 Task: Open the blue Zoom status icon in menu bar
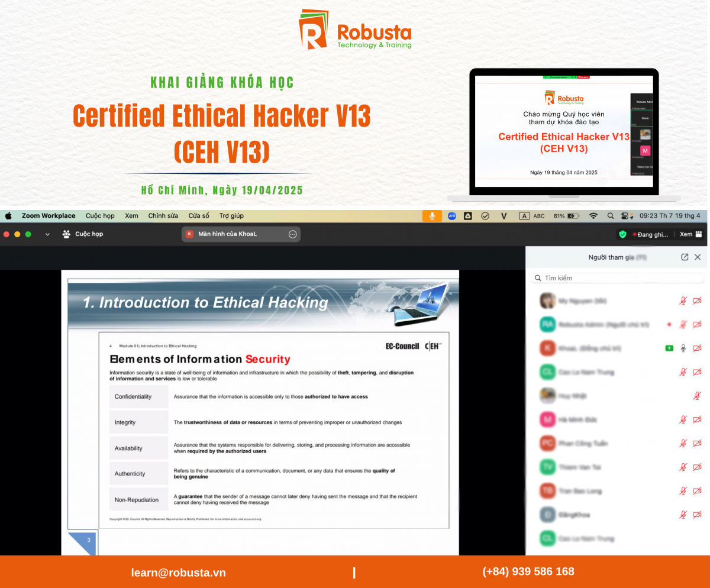[451, 216]
